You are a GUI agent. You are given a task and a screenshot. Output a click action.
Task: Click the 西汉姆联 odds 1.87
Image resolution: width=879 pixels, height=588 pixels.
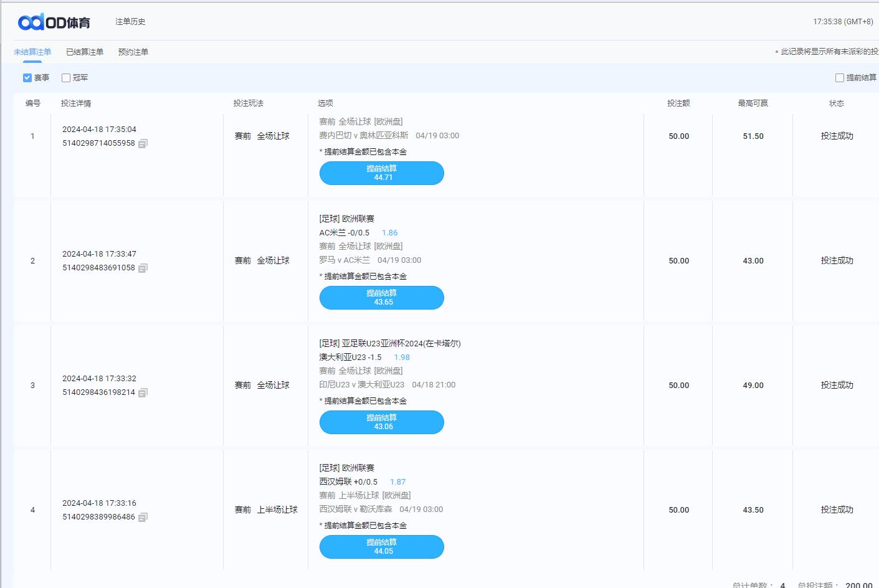click(x=397, y=482)
